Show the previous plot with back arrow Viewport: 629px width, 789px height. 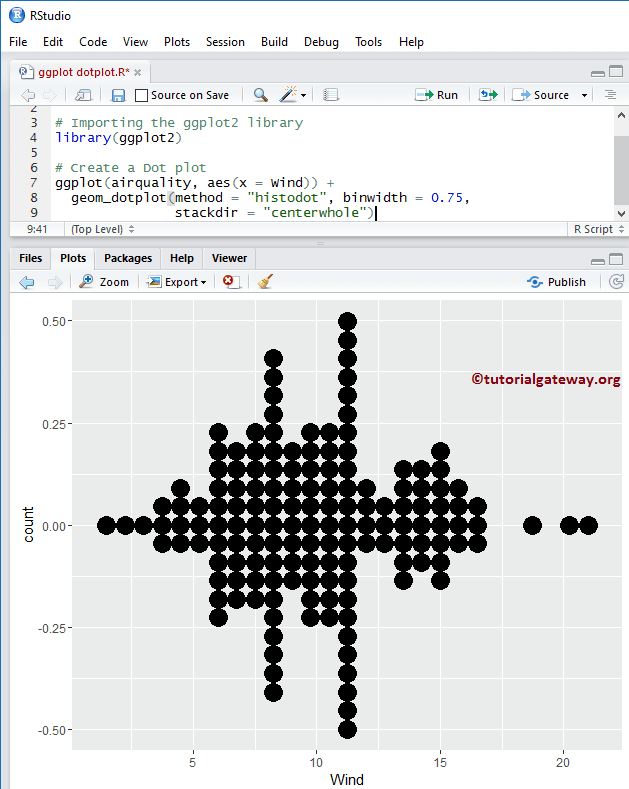[x=27, y=282]
